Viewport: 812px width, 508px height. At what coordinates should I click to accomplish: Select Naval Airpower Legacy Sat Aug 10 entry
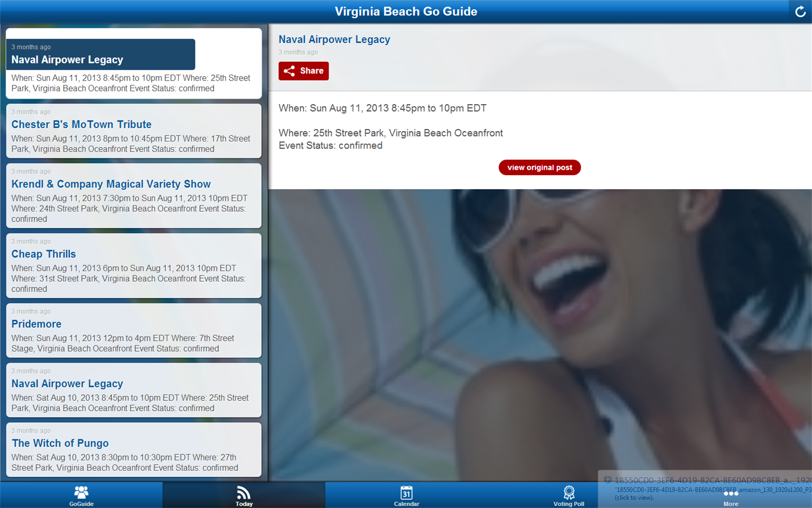[134, 390]
